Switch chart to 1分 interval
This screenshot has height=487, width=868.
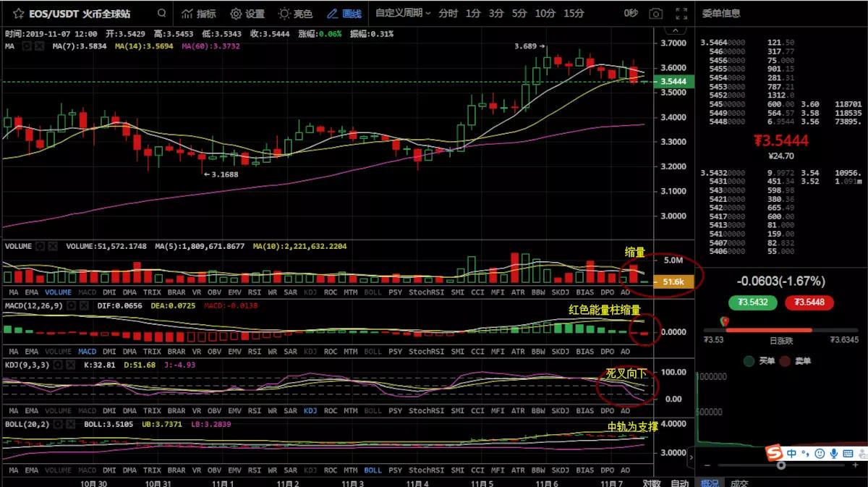point(473,14)
